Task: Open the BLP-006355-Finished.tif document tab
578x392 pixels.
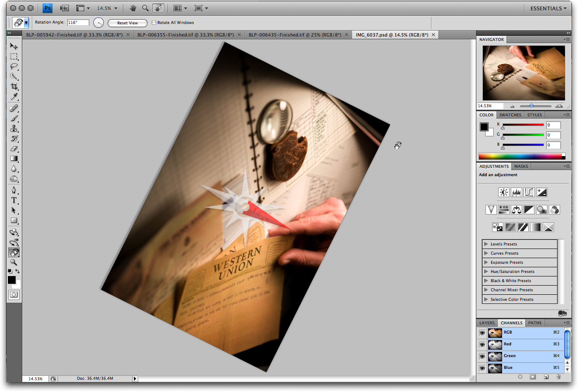Action: (185, 35)
